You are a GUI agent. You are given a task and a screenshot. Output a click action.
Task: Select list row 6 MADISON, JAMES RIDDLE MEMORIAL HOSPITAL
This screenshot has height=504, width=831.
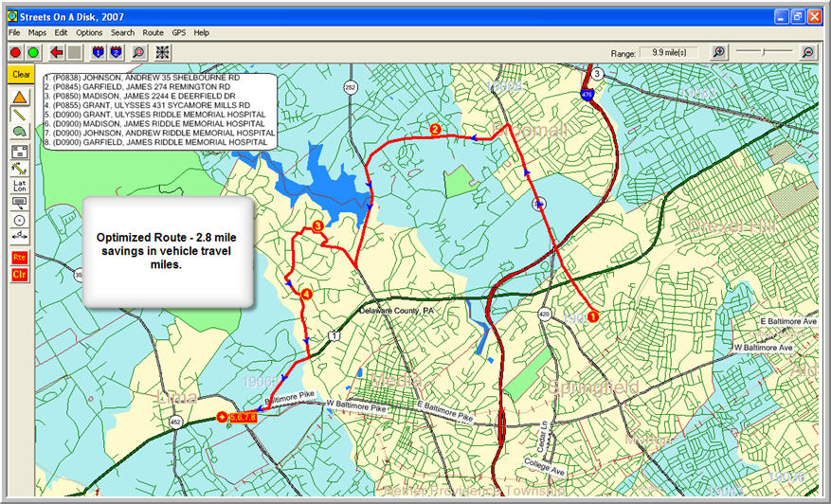154,123
